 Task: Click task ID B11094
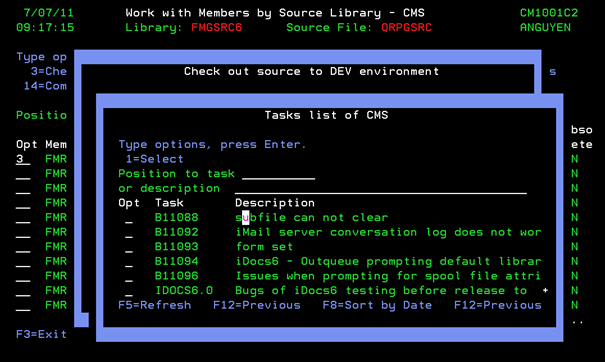[176, 262]
